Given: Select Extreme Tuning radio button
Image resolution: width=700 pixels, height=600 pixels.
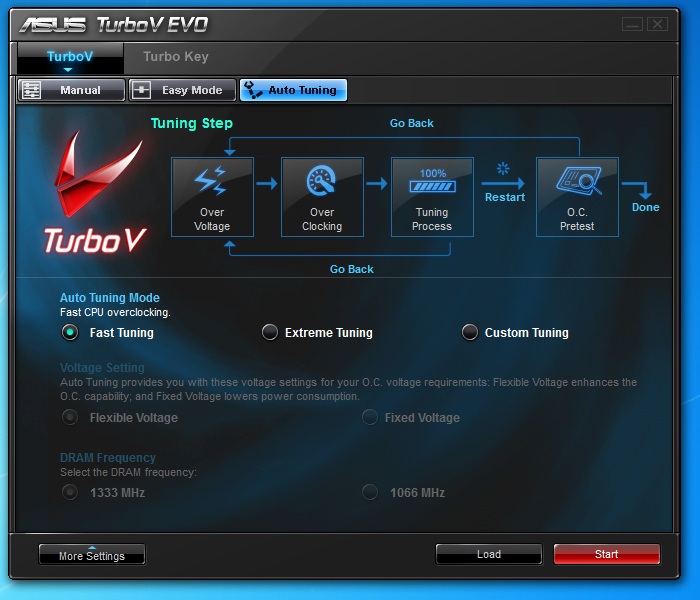Looking at the screenshot, I should click(270, 332).
